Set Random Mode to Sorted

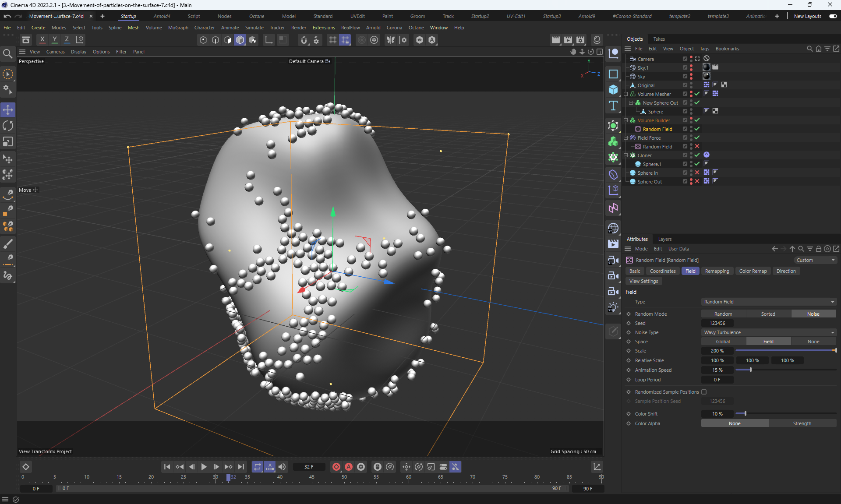(x=768, y=314)
